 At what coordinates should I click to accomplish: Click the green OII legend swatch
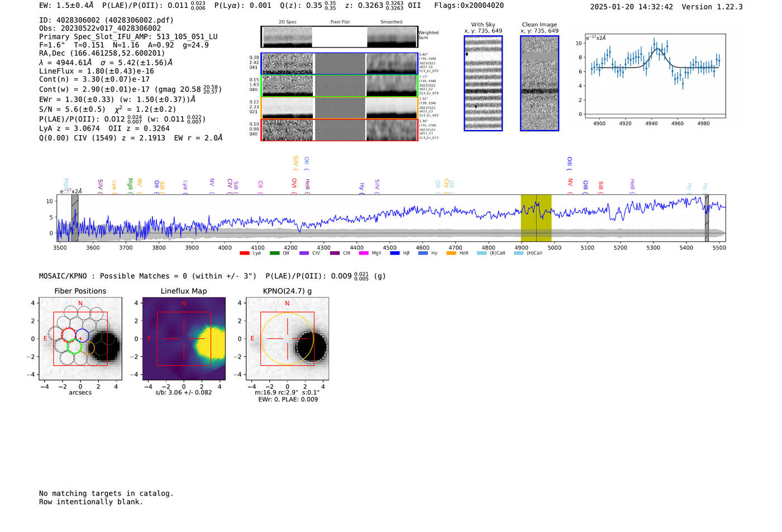coord(274,253)
